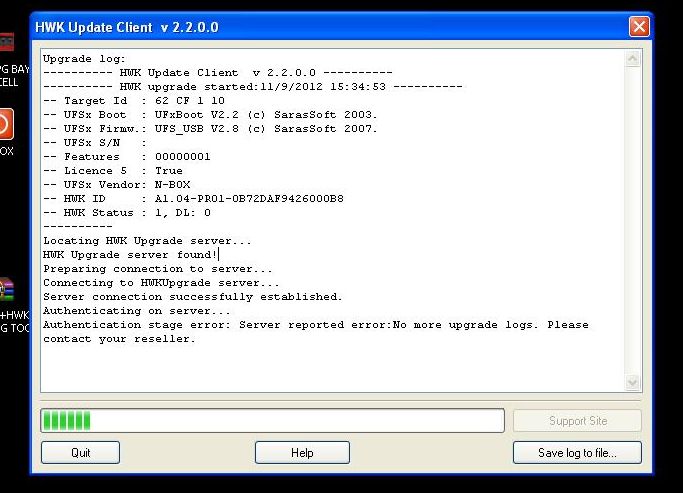Click the HWK ID value line
The image size is (683, 493).
(193, 199)
